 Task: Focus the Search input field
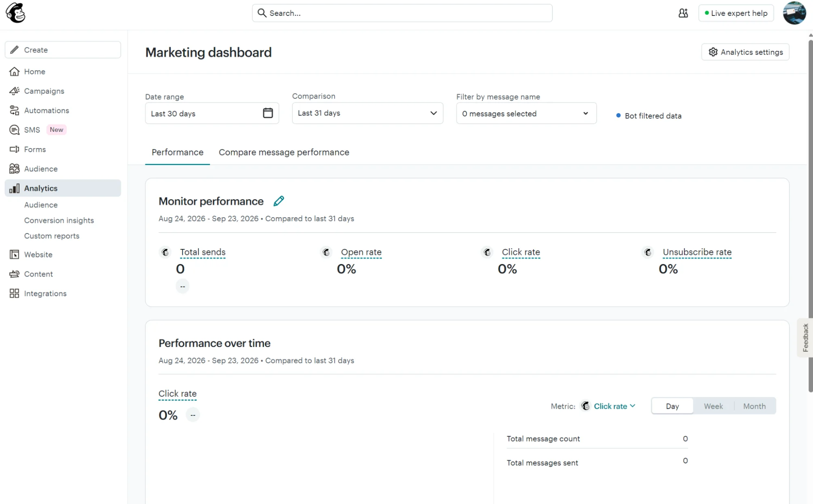(x=402, y=13)
